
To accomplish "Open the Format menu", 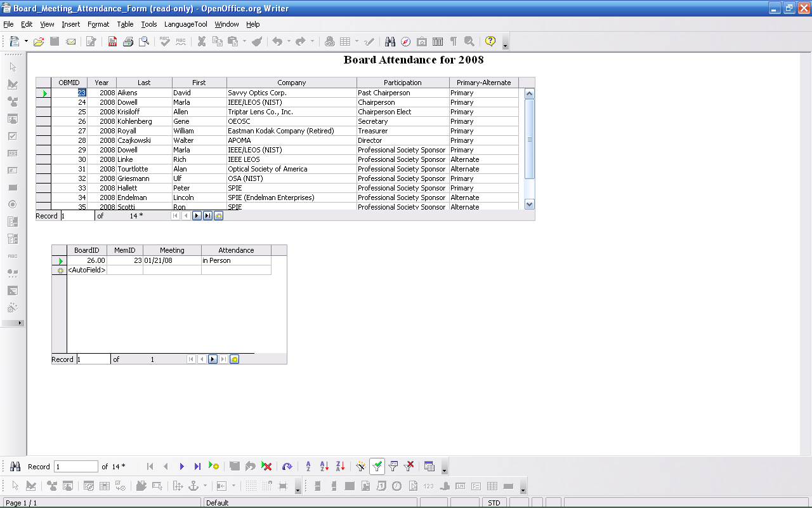I will (98, 24).
